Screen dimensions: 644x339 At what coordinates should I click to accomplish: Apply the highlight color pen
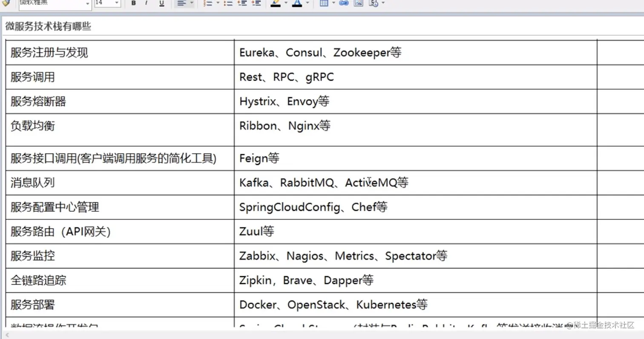coord(276,3)
